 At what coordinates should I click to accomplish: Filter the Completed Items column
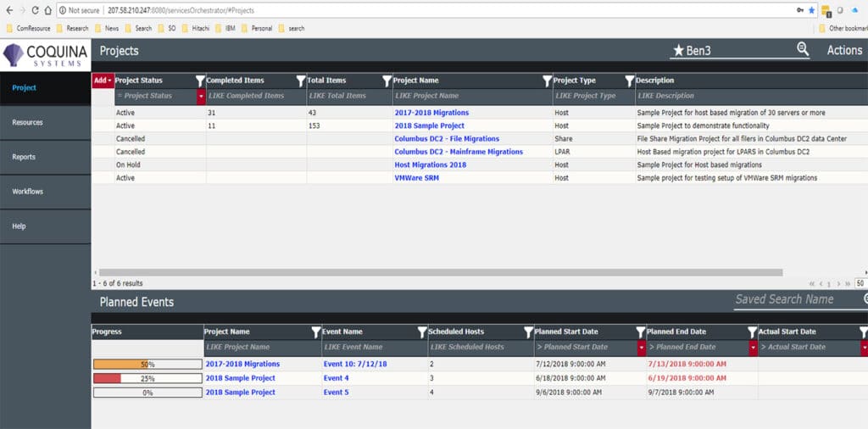[x=301, y=81]
